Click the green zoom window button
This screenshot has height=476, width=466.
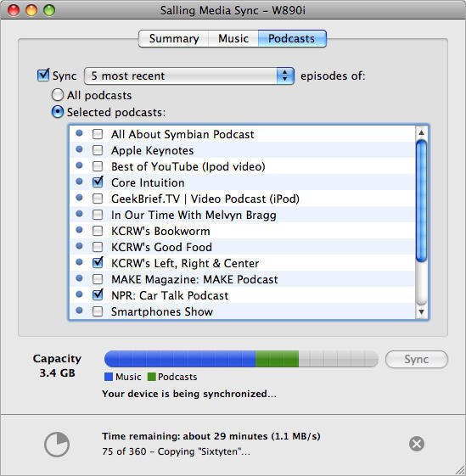[x=49, y=10]
